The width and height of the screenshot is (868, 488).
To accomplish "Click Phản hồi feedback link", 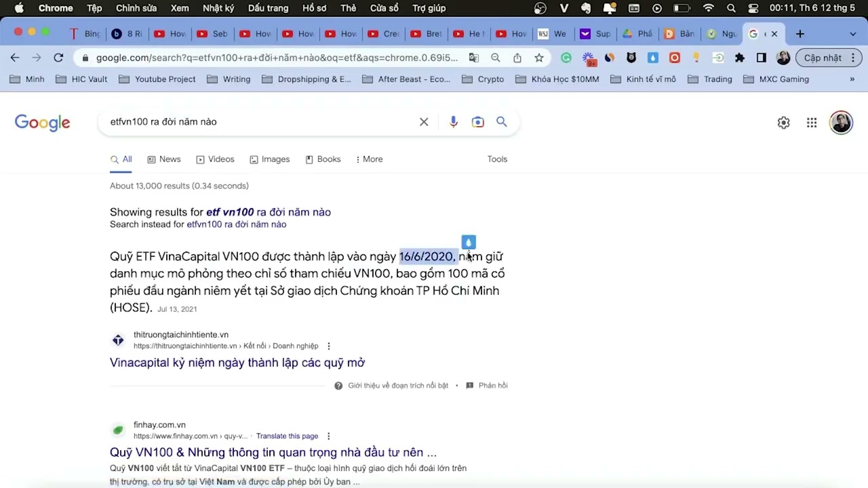I will pos(487,386).
